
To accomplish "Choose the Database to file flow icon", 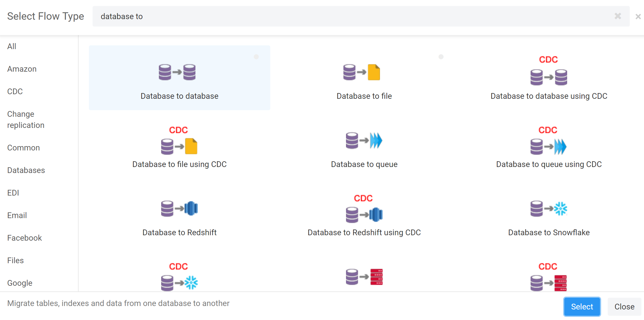I will (361, 72).
